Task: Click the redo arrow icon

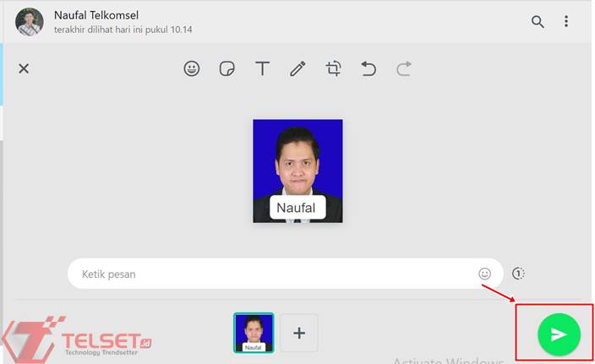Action: click(403, 69)
